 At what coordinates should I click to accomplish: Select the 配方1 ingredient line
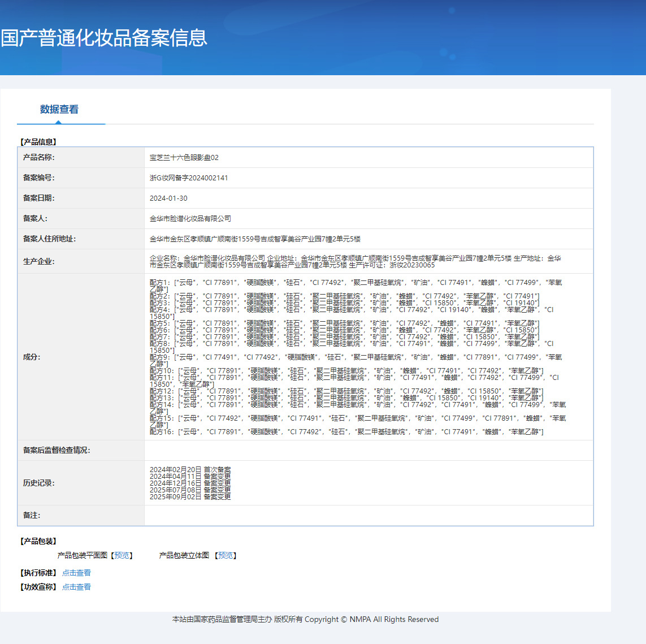click(356, 286)
